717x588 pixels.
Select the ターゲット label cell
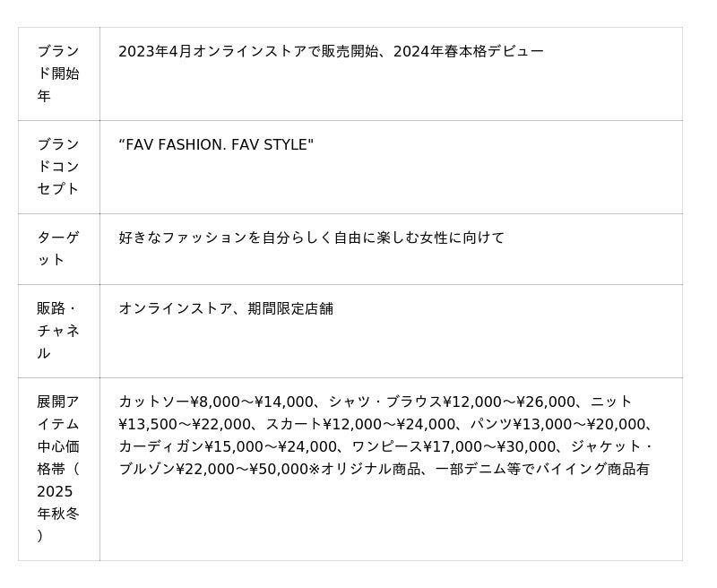coord(58,248)
